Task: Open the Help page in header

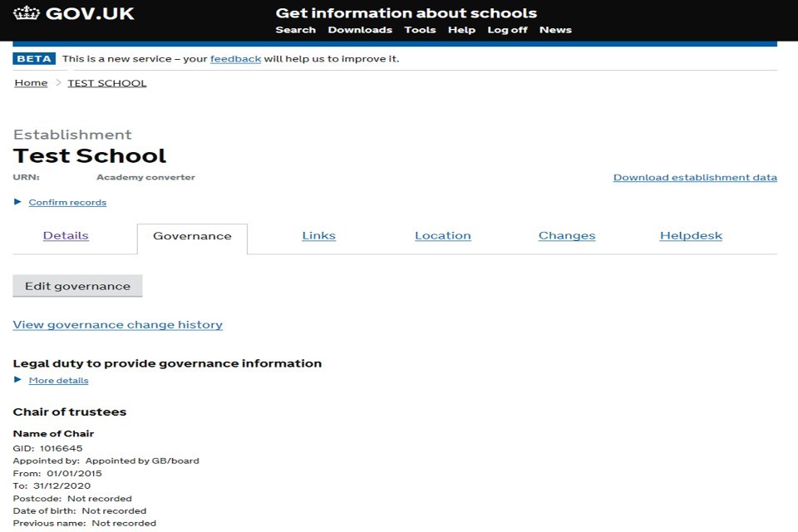Action: [x=461, y=30]
